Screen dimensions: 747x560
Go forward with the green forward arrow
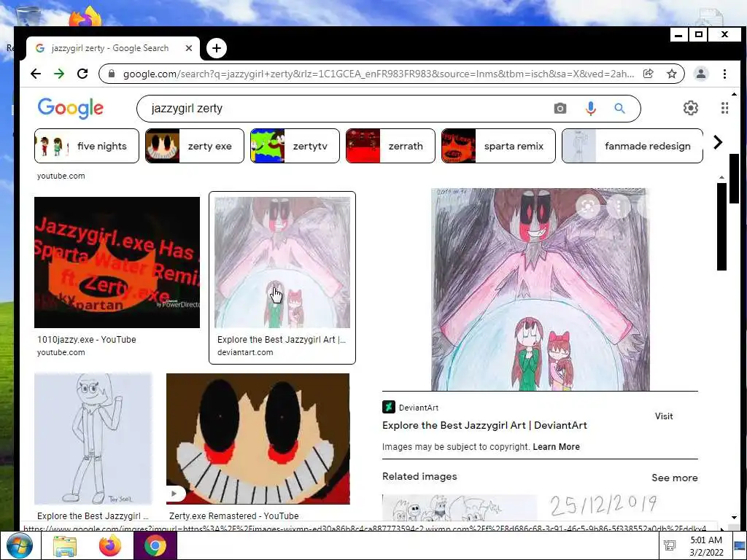tap(59, 74)
